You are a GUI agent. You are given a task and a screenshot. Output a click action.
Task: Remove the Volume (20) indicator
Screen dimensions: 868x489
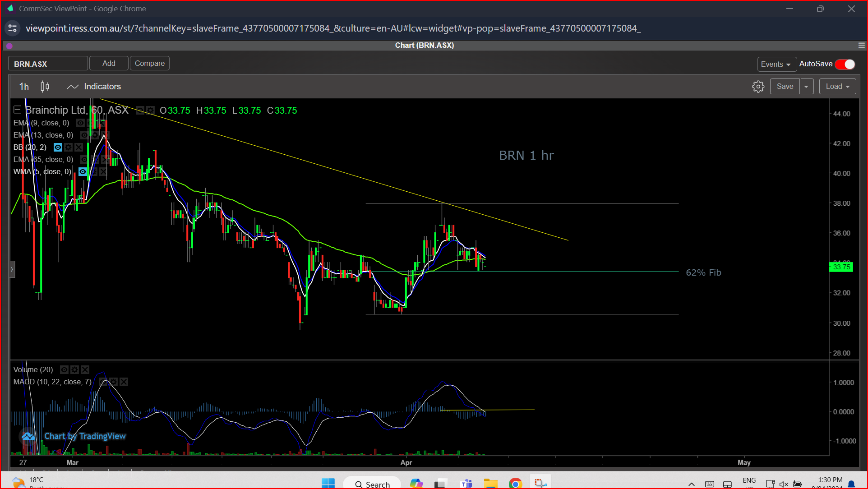85,369
